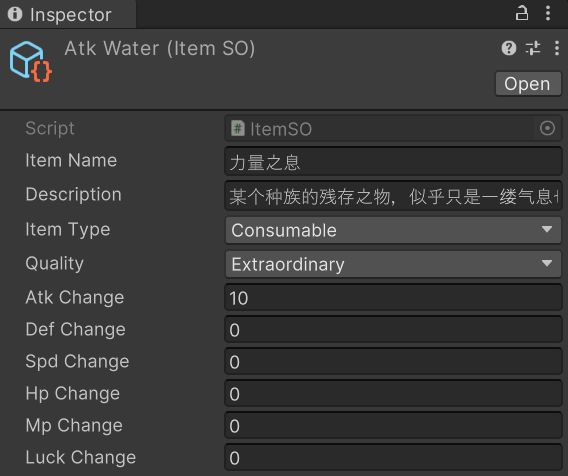Click the ScriptableObject cube asset icon
Image resolution: width=568 pixels, height=476 pixels.
tap(30, 62)
